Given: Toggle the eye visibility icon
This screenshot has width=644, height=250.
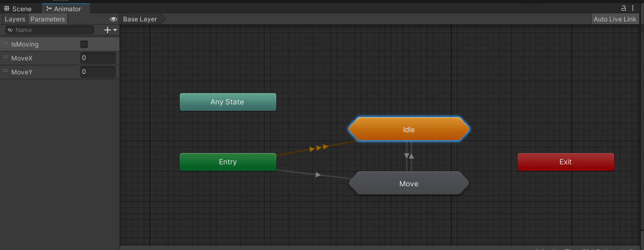Looking at the screenshot, I should click(113, 19).
